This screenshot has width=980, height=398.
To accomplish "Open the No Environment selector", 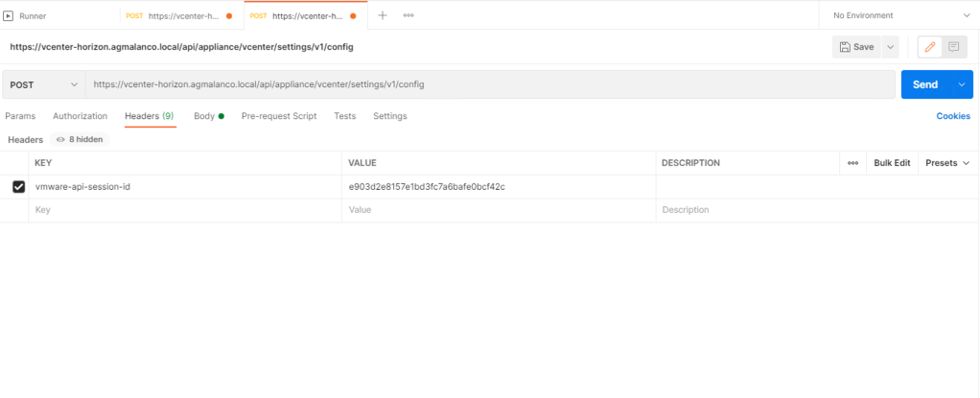I will click(x=899, y=15).
